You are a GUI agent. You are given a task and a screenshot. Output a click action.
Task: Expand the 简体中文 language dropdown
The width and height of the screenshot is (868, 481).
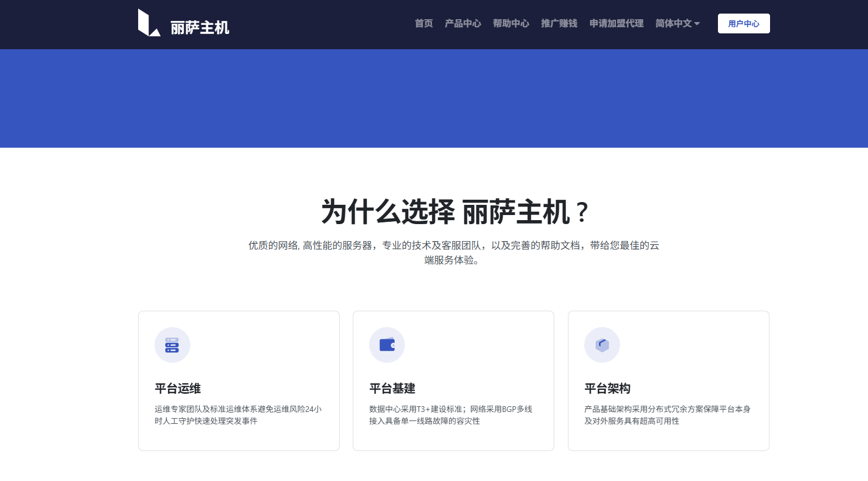pyautogui.click(x=677, y=24)
